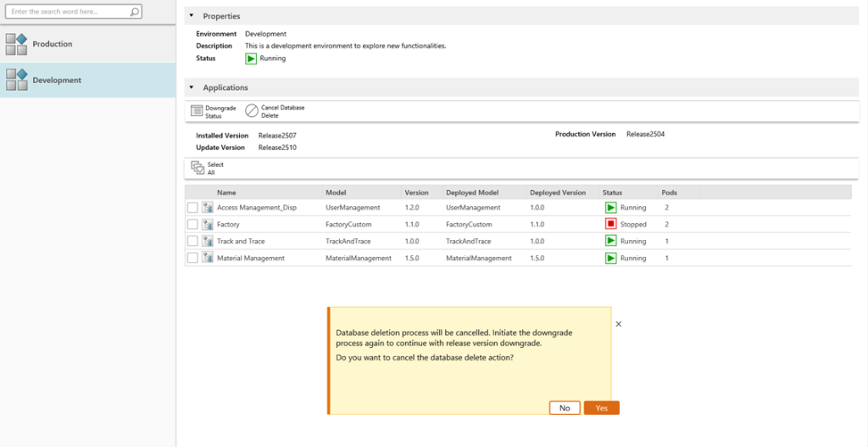Sort by the Pods column header

coord(670,193)
